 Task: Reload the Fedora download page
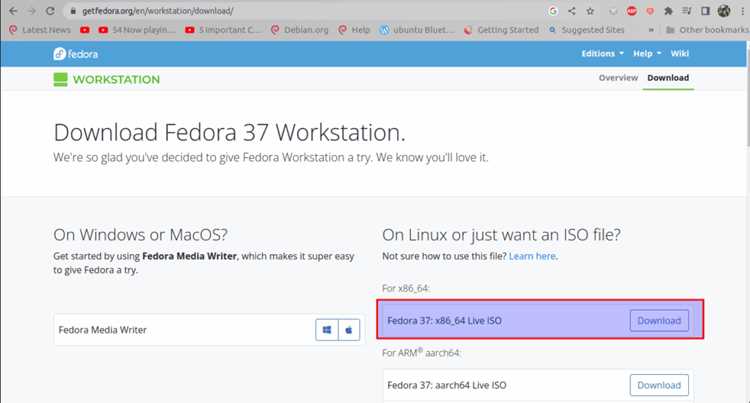50,11
